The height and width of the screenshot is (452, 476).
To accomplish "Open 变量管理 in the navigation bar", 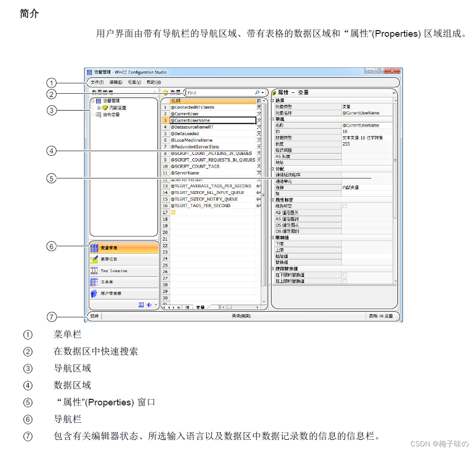I will [124, 248].
